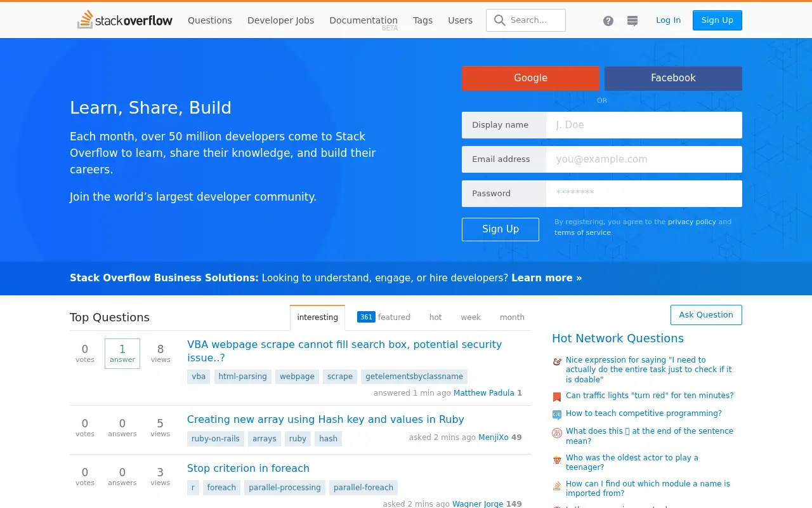Viewport: 812px width, 508px height.
Task: Click 'answered 1 min ago' timestamp
Action: pos(412,393)
